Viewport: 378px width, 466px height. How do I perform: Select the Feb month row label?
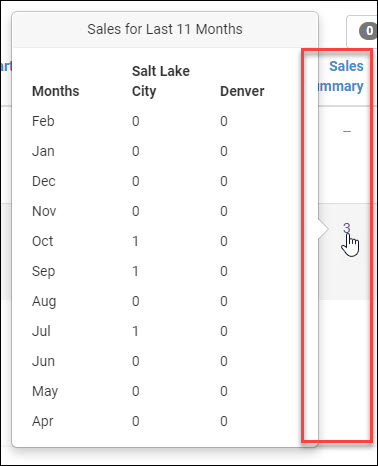pyautogui.click(x=43, y=121)
